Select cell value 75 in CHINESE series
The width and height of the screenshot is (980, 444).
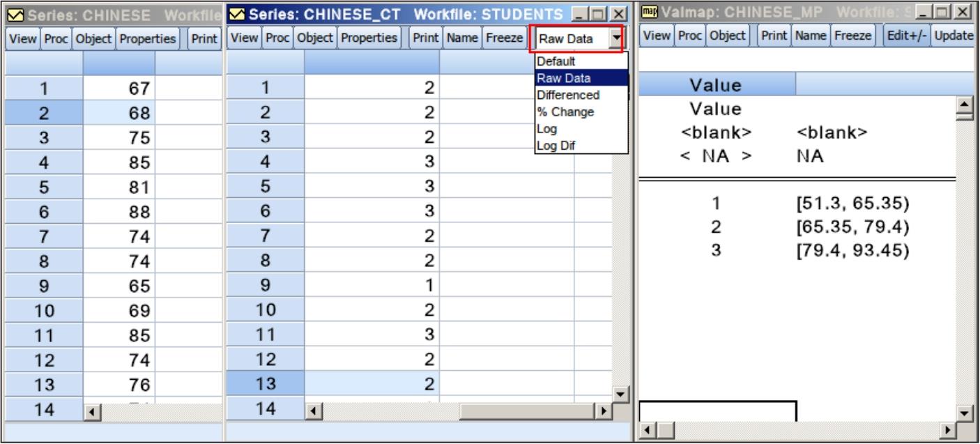pyautogui.click(x=118, y=137)
